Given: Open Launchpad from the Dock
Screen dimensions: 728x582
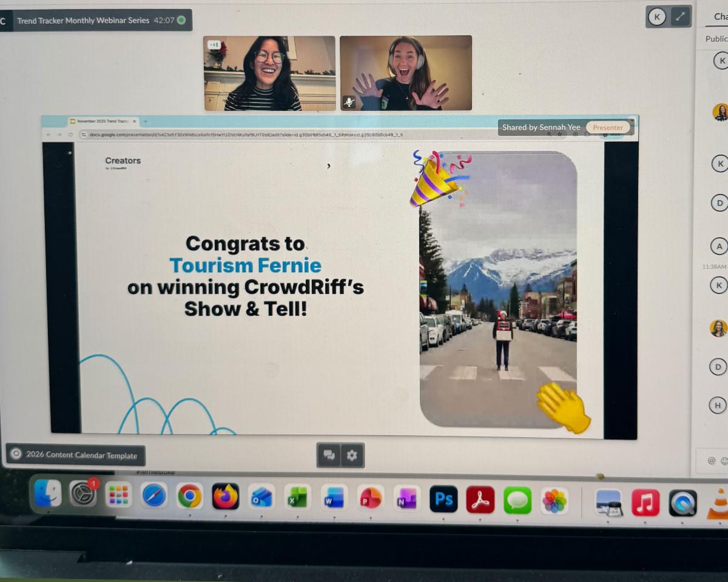Looking at the screenshot, I should [118, 495].
